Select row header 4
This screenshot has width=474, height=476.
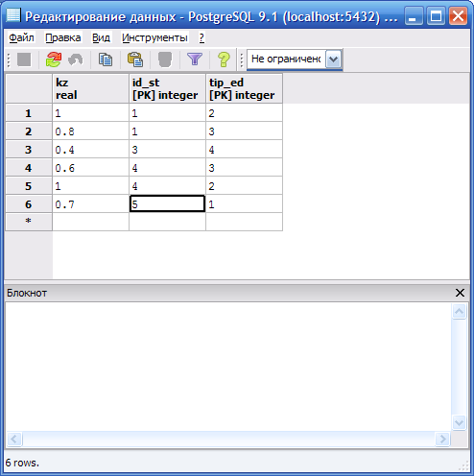pyautogui.click(x=29, y=168)
